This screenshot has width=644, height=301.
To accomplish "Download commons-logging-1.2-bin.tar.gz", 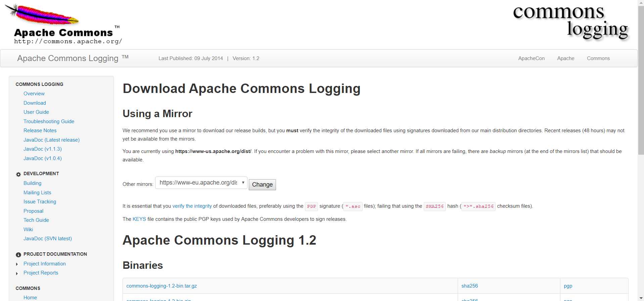I will pos(162,286).
